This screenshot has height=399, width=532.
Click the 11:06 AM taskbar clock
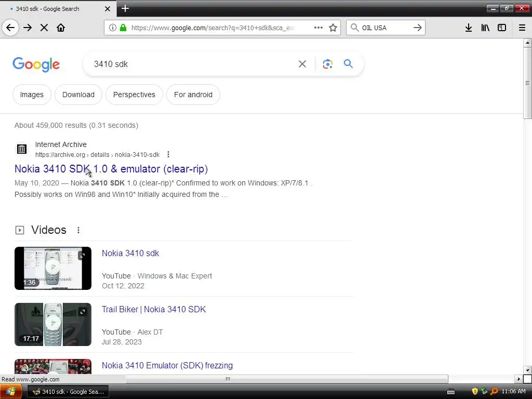point(513,391)
